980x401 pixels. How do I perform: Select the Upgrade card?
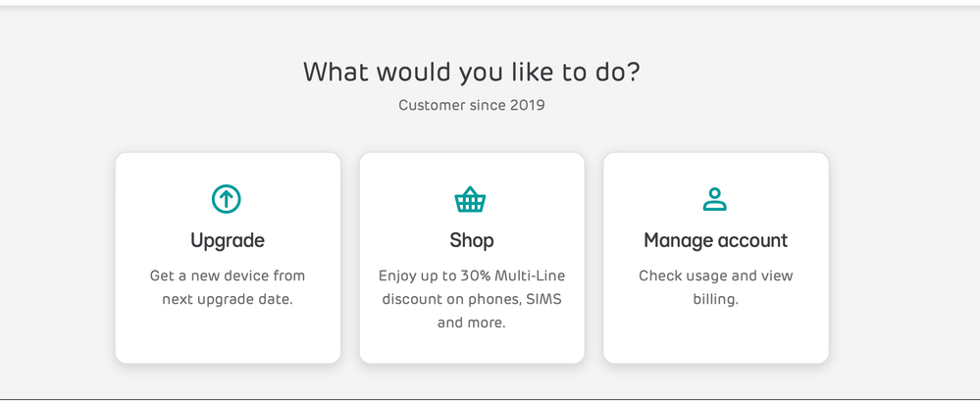coord(229,258)
